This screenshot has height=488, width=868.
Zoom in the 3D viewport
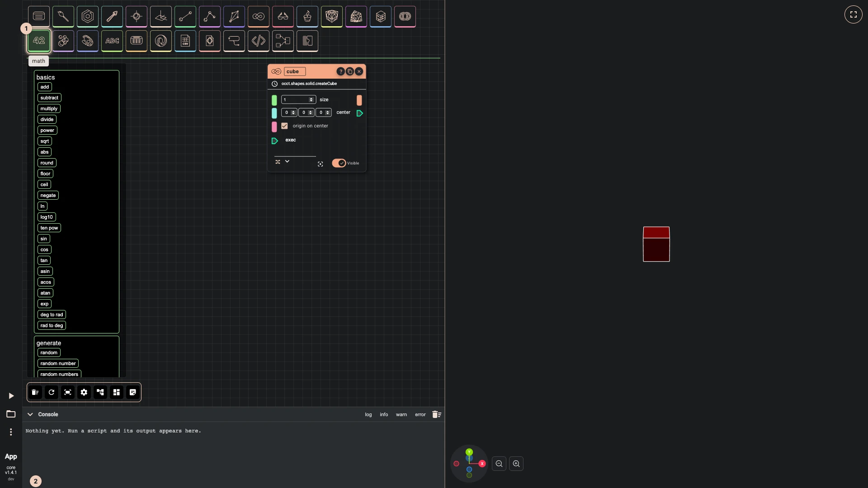pos(516,464)
